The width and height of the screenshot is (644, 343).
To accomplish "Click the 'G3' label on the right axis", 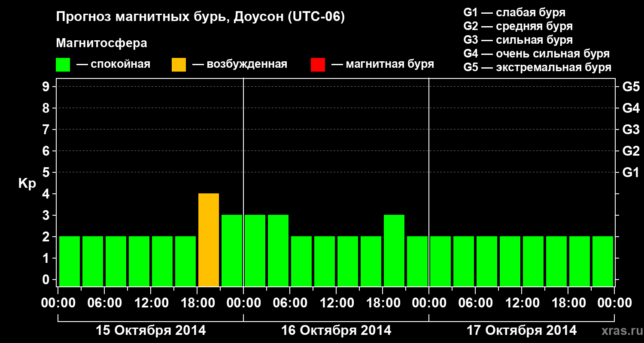I will [x=631, y=129].
